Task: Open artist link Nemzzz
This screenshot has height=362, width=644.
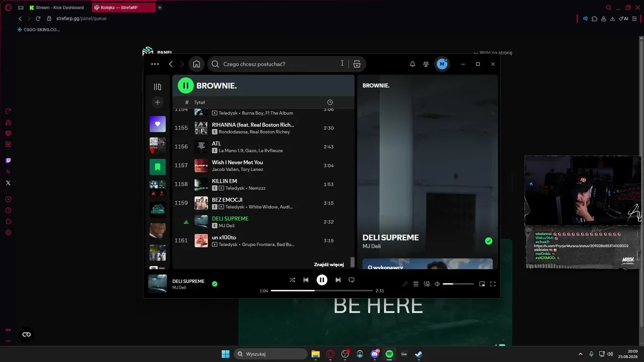Action: [257, 188]
